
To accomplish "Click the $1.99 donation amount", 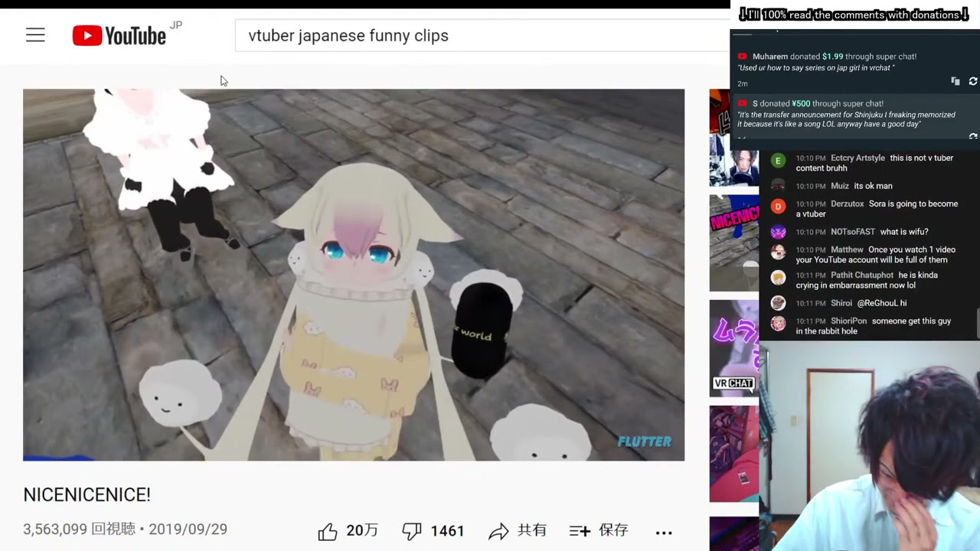I will pyautogui.click(x=832, y=57).
